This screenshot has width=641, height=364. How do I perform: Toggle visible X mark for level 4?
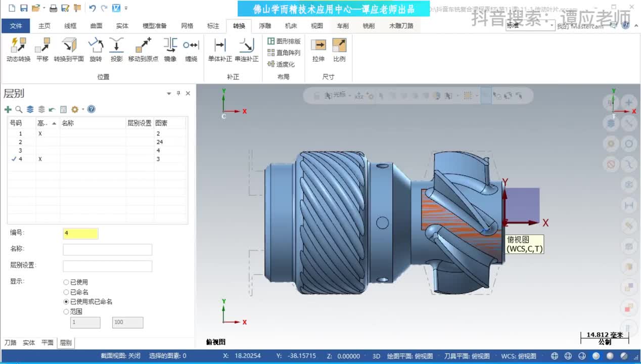40,159
